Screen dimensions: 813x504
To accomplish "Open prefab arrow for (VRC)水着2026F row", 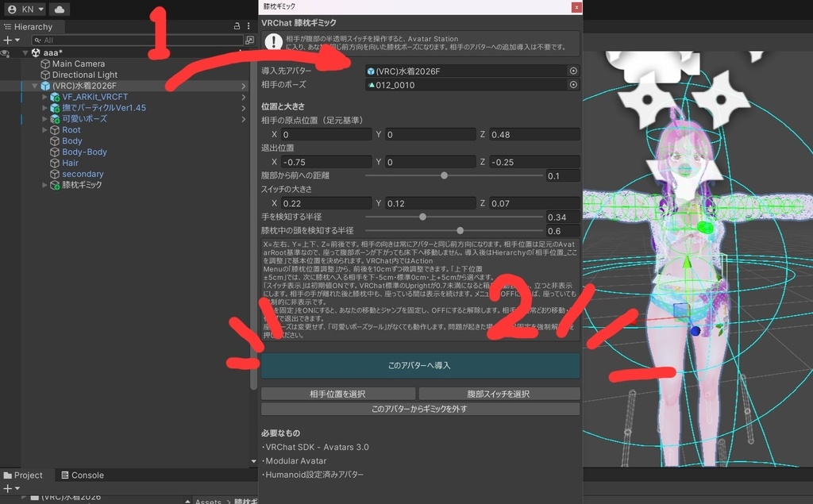I will [243, 86].
